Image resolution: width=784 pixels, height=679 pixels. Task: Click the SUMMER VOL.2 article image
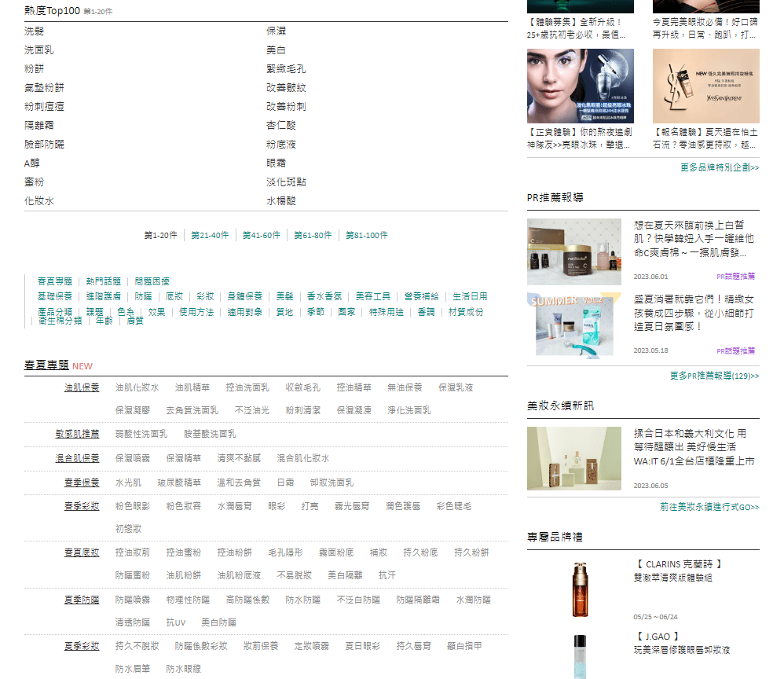coord(573,324)
